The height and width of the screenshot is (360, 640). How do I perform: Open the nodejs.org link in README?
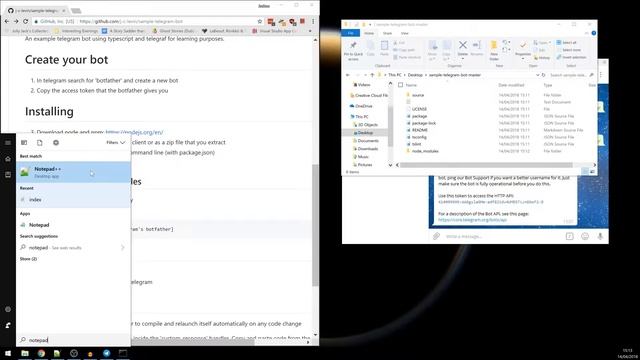(134, 132)
